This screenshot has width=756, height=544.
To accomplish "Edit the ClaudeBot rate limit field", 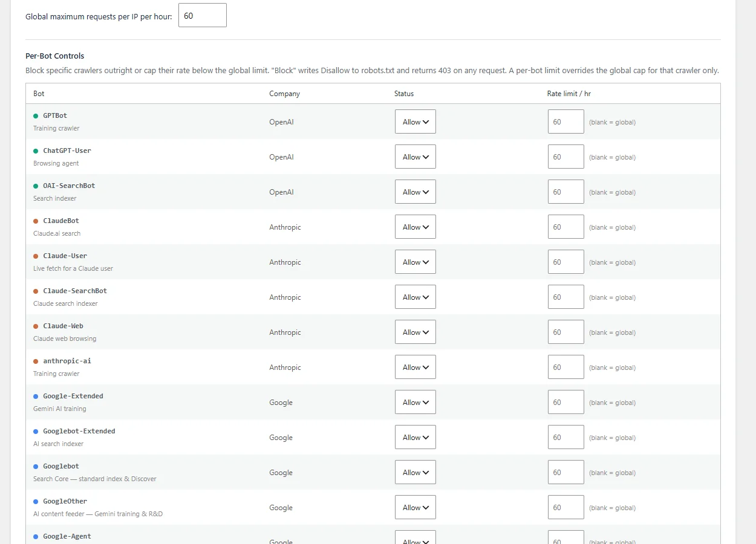I will (566, 227).
